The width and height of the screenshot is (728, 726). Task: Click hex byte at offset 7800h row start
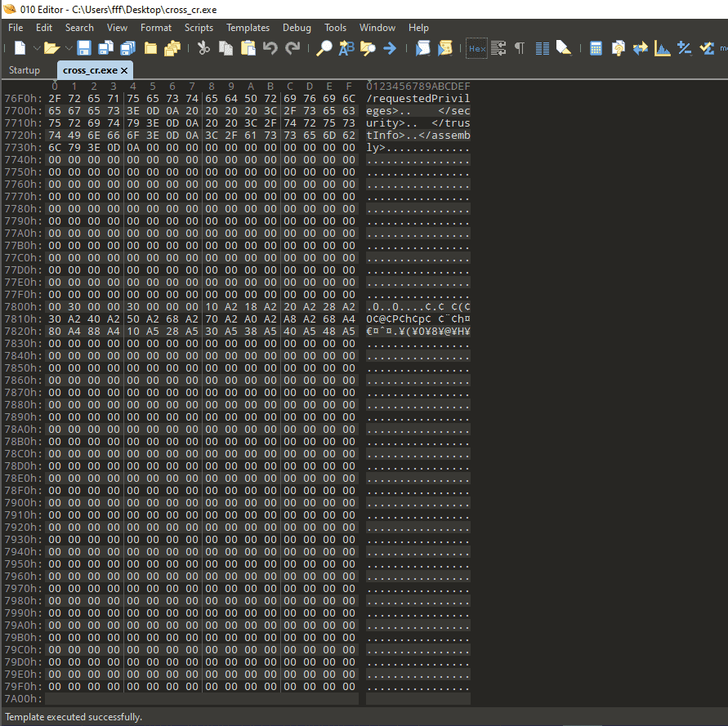[x=54, y=307]
